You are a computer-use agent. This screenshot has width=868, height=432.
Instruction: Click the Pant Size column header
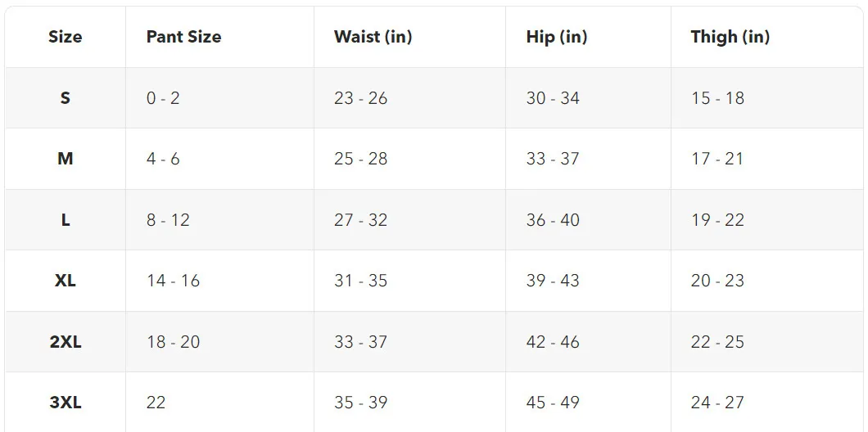coord(183,37)
